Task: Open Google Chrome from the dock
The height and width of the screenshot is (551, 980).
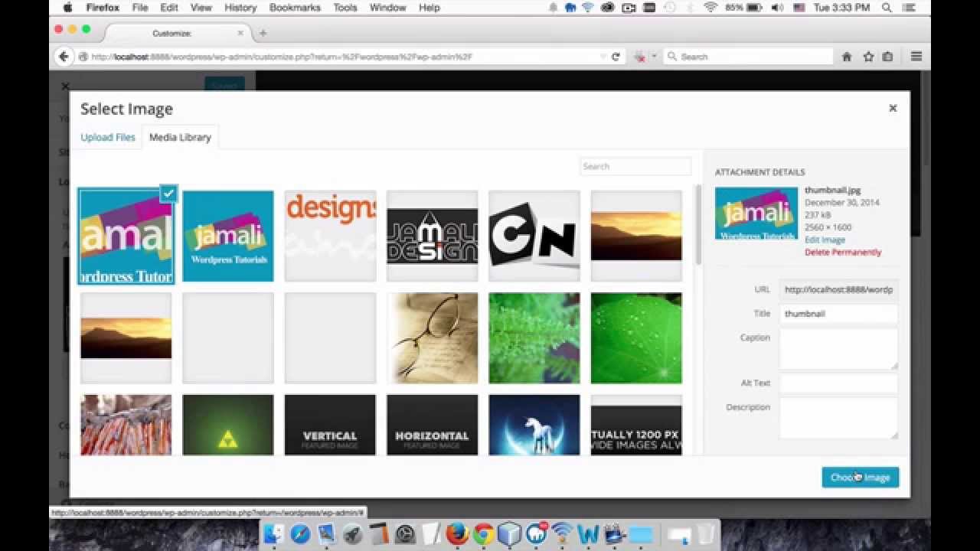Action: [x=482, y=533]
